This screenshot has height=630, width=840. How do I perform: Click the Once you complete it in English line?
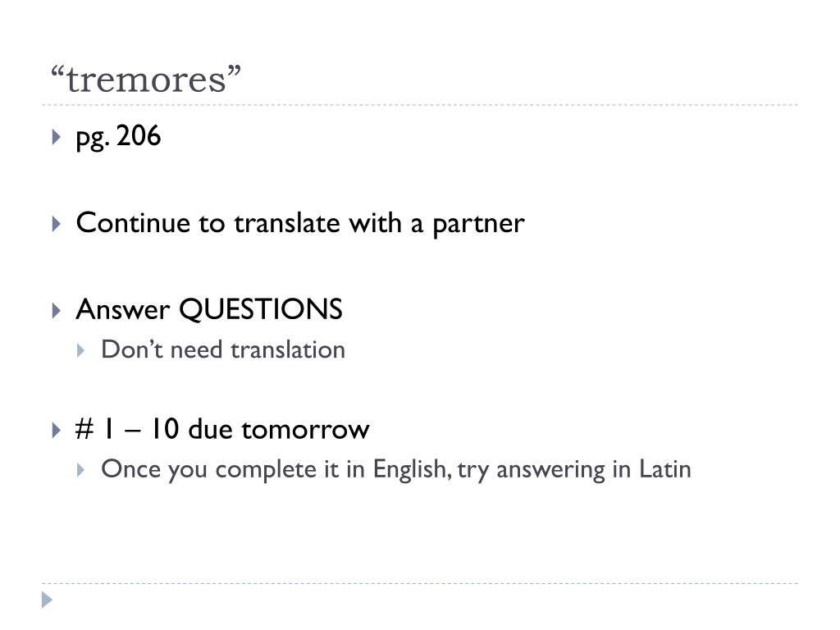pos(396,470)
